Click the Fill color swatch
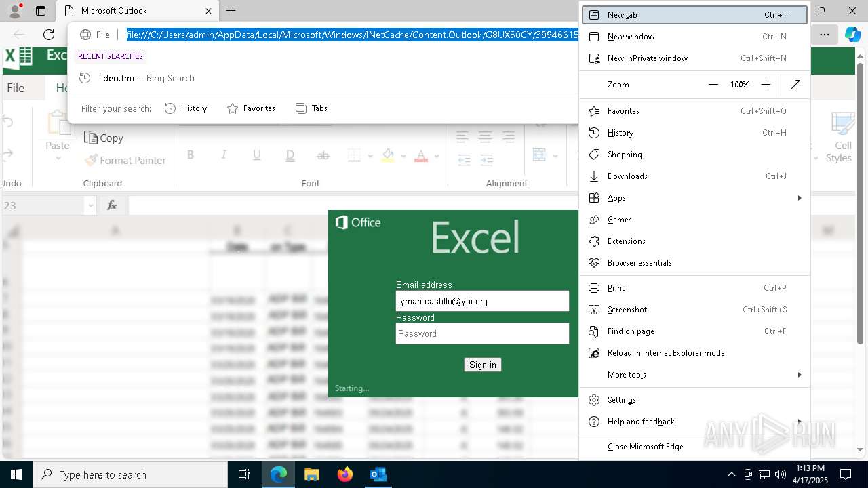868x488 pixels. [x=388, y=156]
